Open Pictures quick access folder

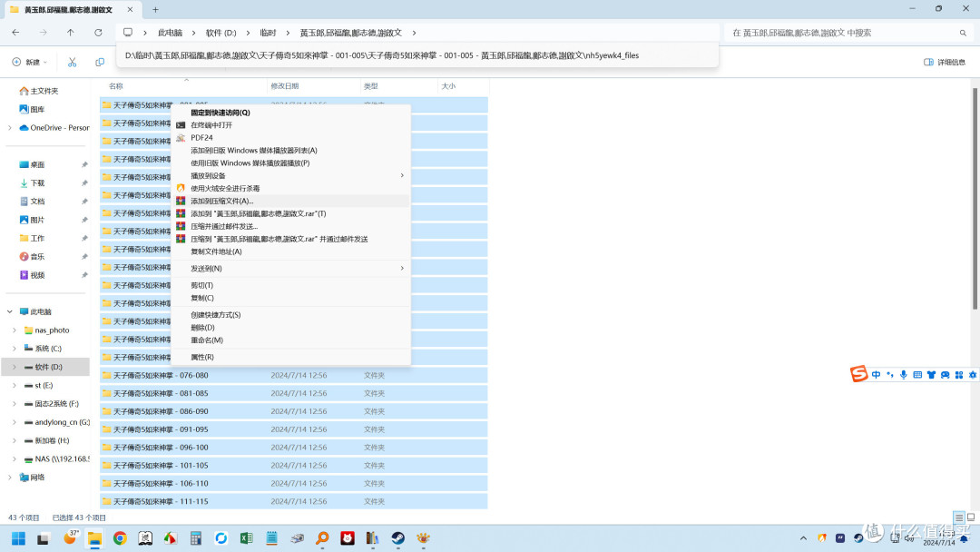[x=32, y=220]
